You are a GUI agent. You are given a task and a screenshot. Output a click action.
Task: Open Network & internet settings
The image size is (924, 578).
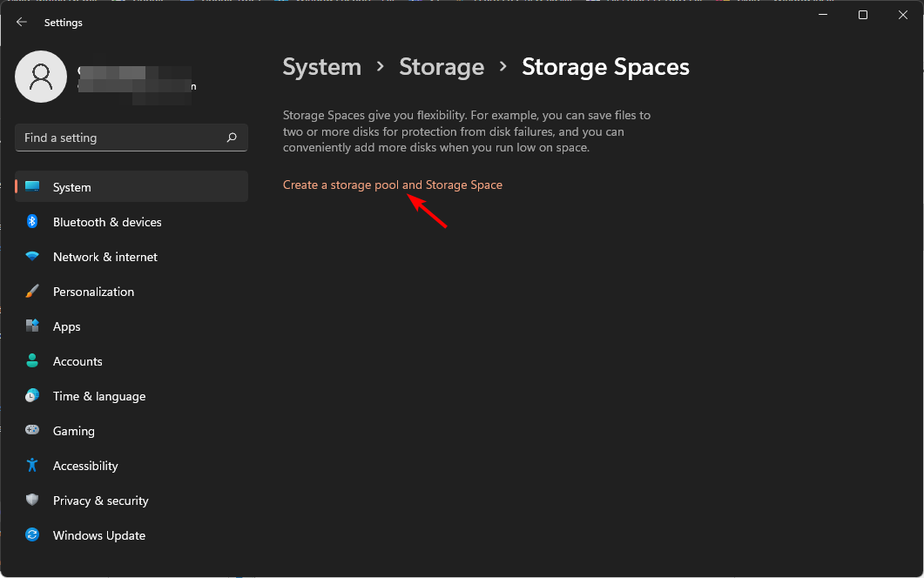(105, 257)
